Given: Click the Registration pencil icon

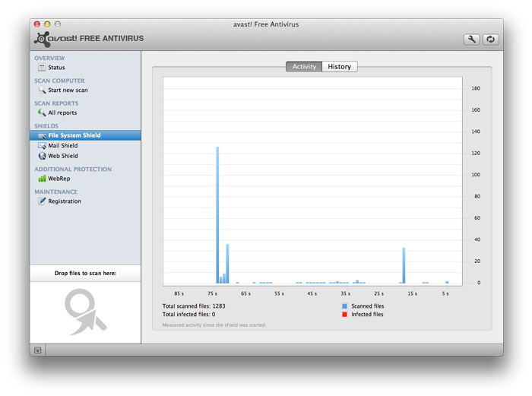Looking at the screenshot, I should point(42,201).
